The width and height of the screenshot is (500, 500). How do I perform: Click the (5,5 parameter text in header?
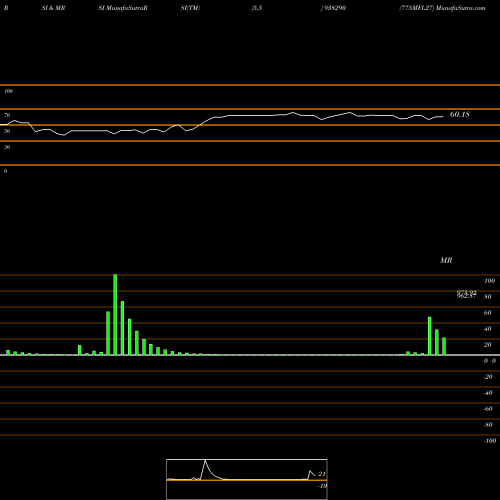point(257,8)
